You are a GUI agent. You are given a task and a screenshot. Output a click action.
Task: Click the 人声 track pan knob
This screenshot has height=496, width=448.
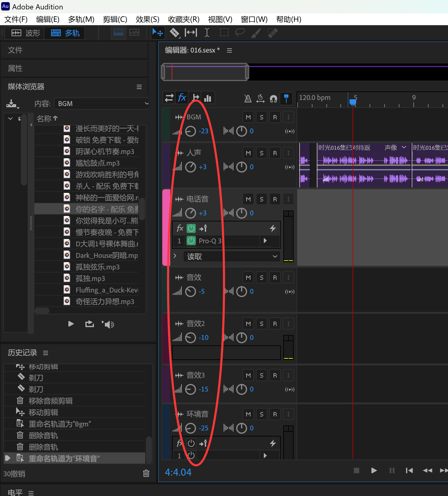pos(242,167)
